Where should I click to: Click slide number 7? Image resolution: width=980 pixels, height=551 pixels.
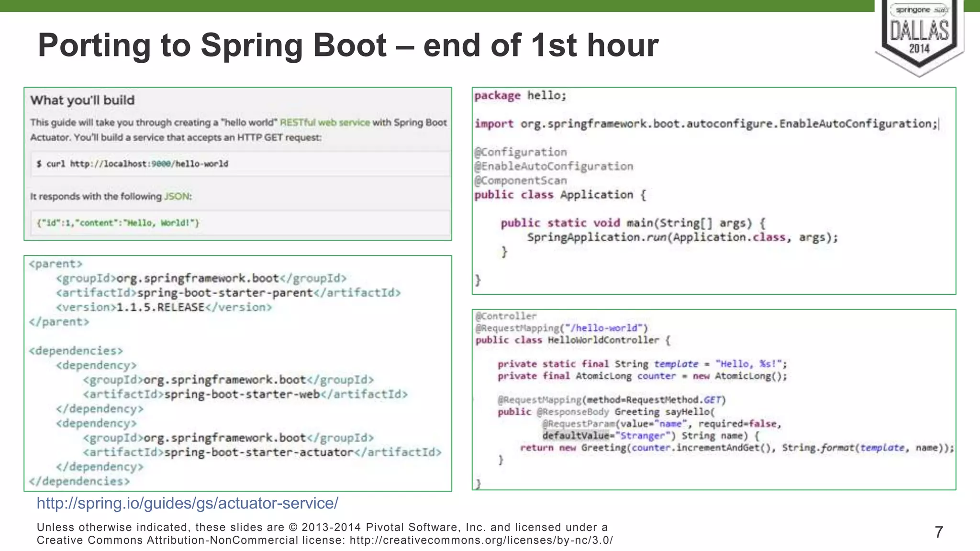(x=939, y=532)
